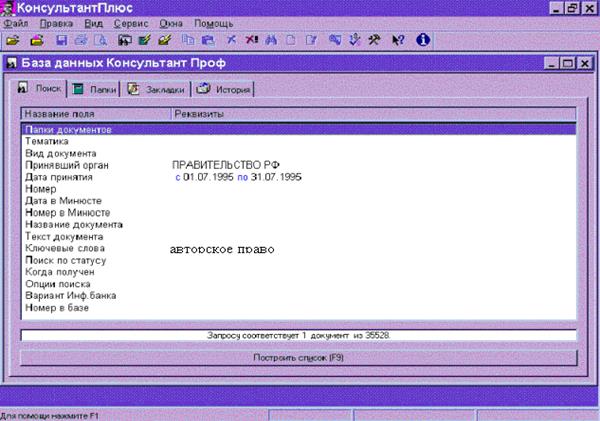Click the database window title bar icon
Image resolution: width=600 pixels, height=421 pixels.
(12, 63)
